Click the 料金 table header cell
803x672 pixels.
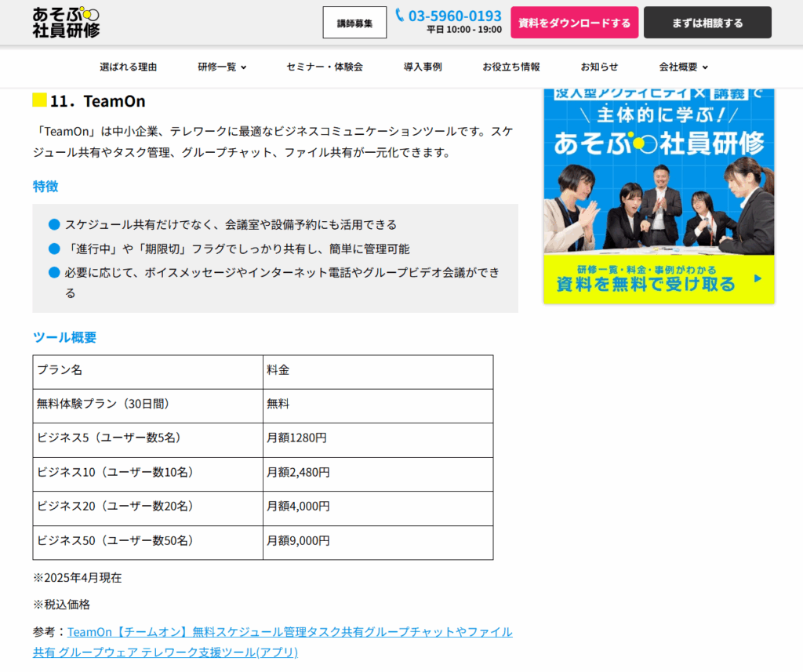click(378, 372)
